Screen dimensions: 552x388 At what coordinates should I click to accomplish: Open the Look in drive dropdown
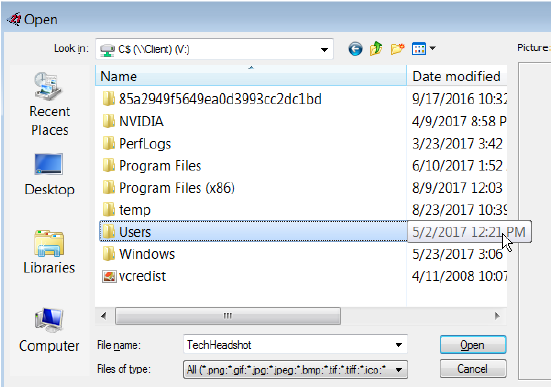324,50
